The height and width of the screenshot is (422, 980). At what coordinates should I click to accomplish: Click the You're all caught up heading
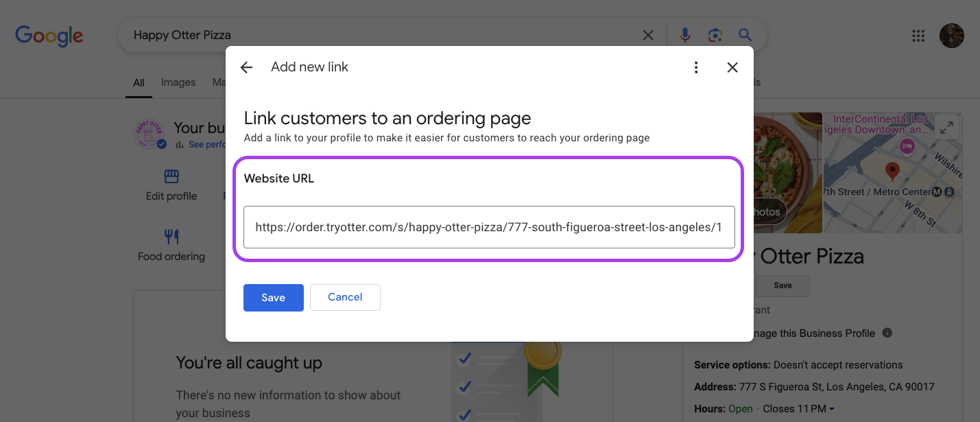click(x=249, y=363)
